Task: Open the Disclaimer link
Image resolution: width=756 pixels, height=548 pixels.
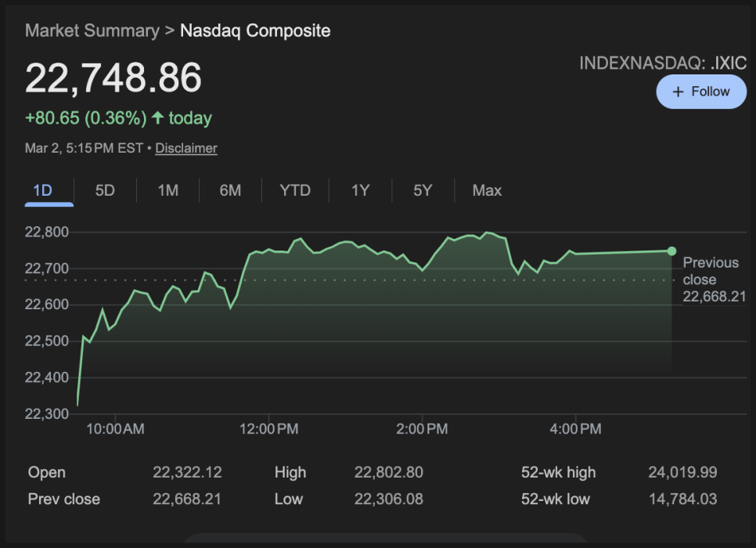Action: 186,148
